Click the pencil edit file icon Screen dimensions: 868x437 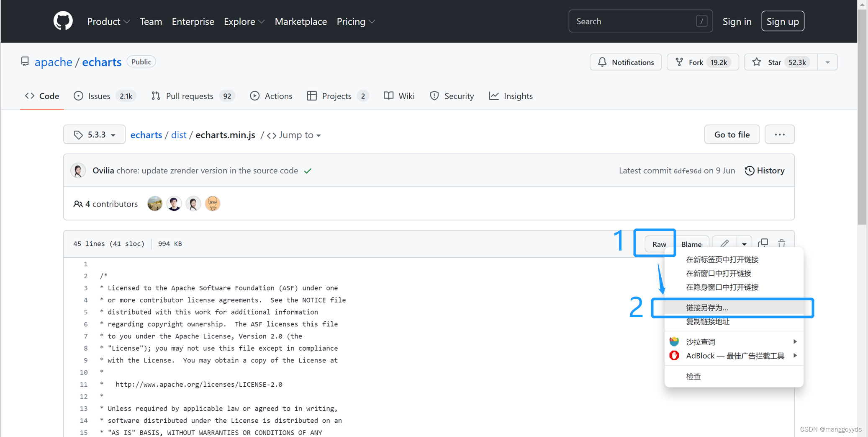(724, 243)
